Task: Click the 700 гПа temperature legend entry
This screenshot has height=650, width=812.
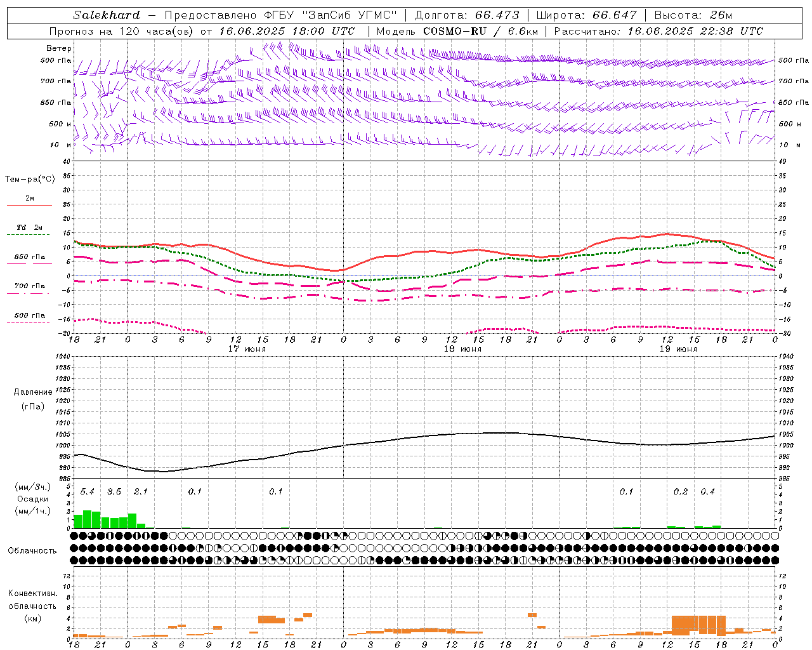Action: 29,286
